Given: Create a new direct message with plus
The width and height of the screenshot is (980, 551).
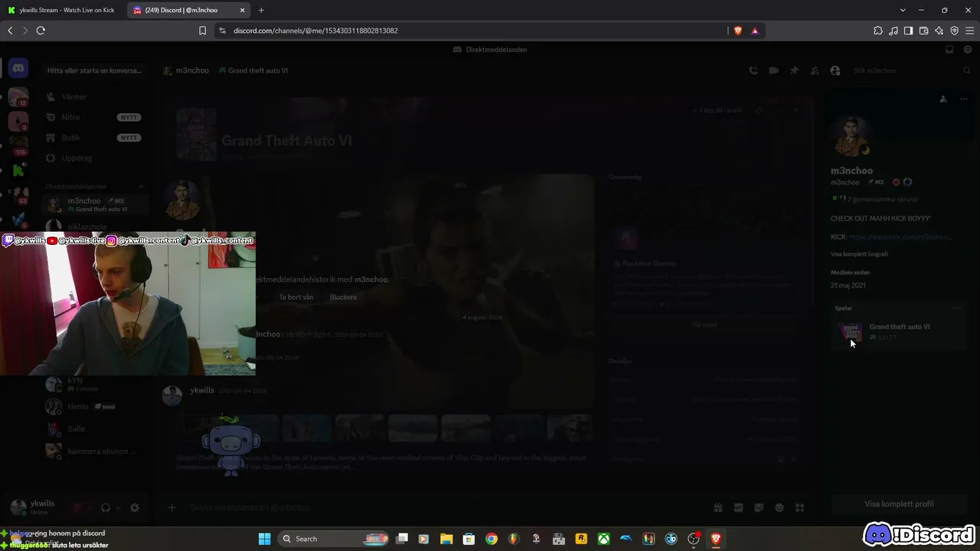Looking at the screenshot, I should point(141,186).
